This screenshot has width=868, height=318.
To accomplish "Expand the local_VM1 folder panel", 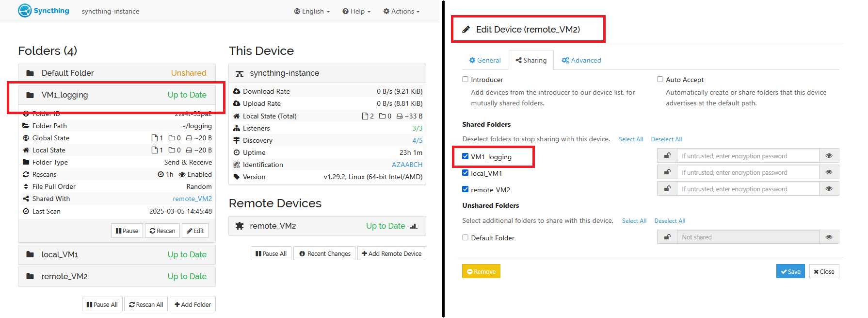I will (x=117, y=254).
